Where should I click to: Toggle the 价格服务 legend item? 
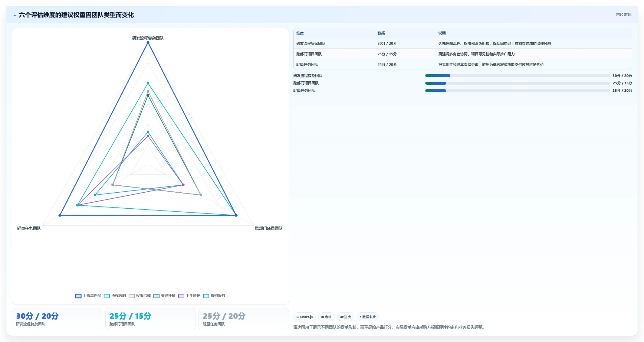pyautogui.click(x=214, y=296)
